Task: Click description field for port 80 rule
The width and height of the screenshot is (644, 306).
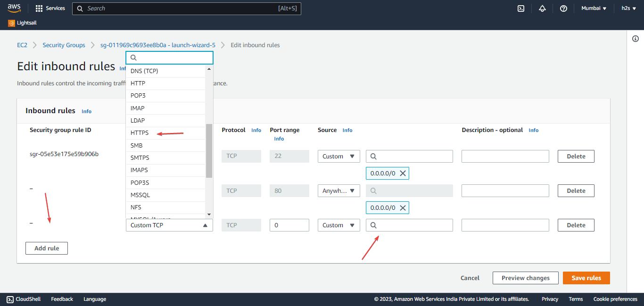Action: [x=505, y=191]
